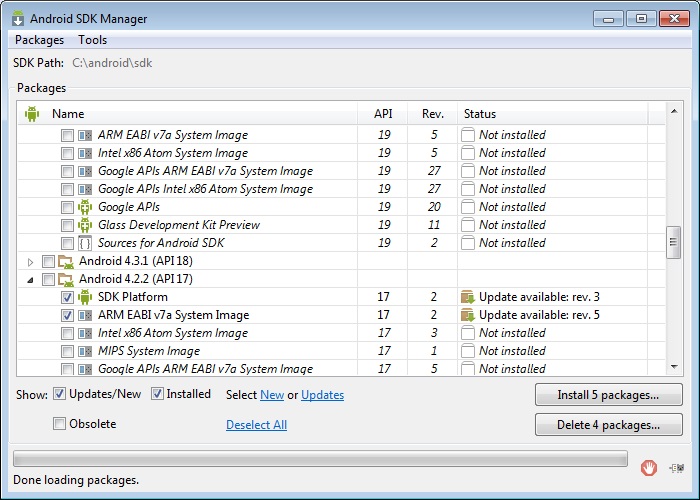700x500 pixels.
Task: Toggle the Updates/New show filter
Action: tap(60, 394)
